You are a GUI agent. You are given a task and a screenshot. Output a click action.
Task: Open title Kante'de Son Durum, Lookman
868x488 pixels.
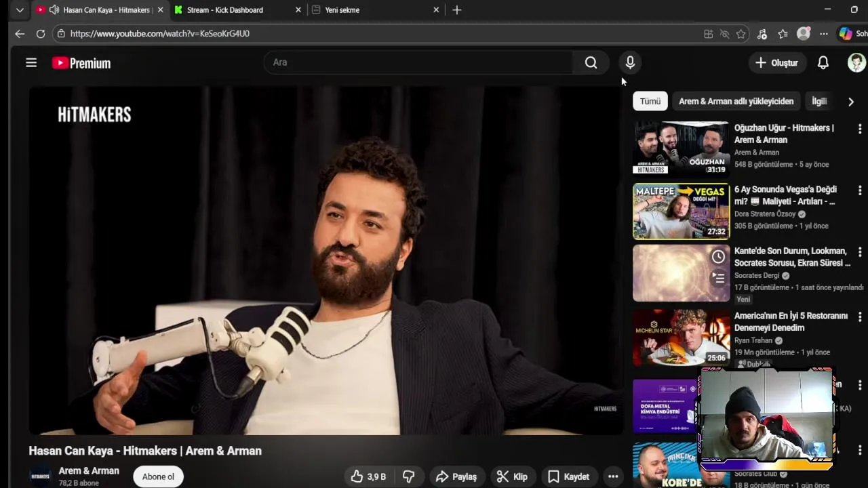click(792, 257)
